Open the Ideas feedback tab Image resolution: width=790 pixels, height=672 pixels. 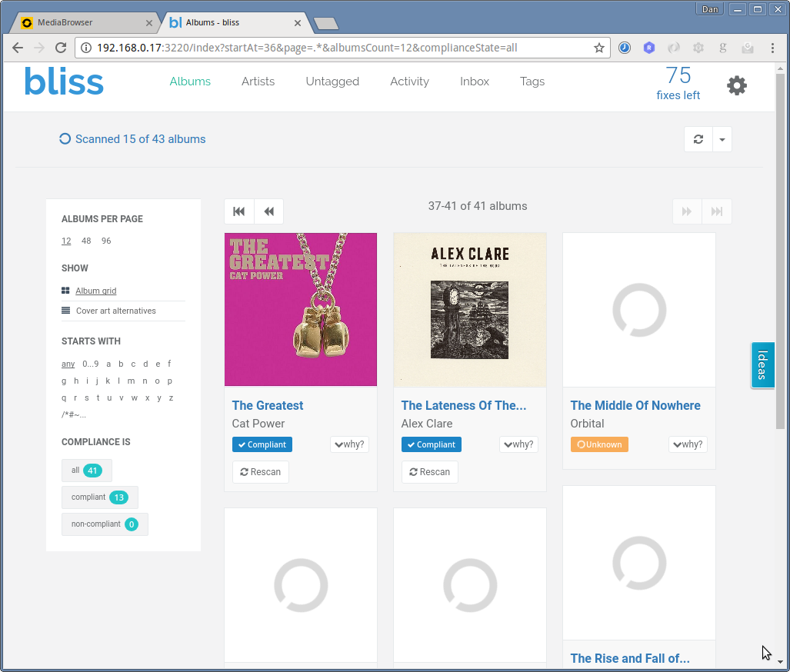762,364
